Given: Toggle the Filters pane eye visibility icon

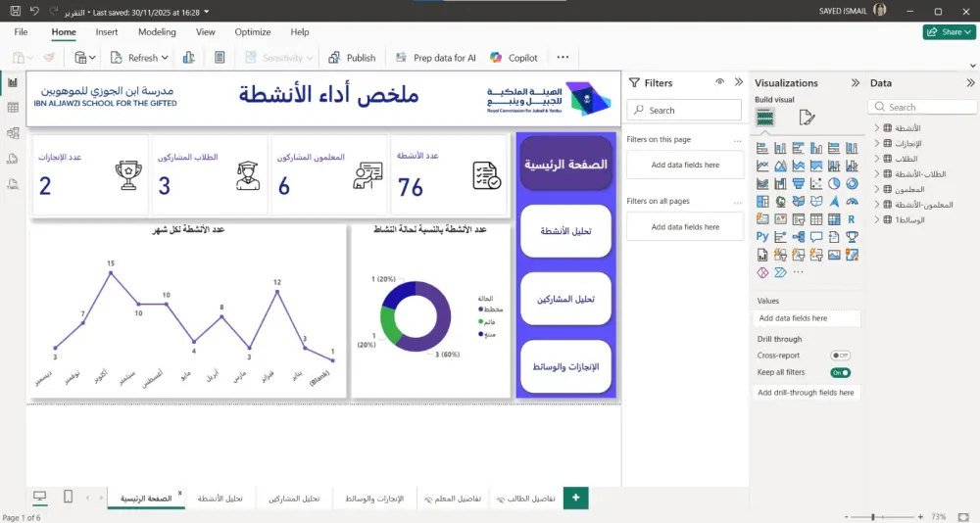Looking at the screenshot, I should [x=720, y=82].
